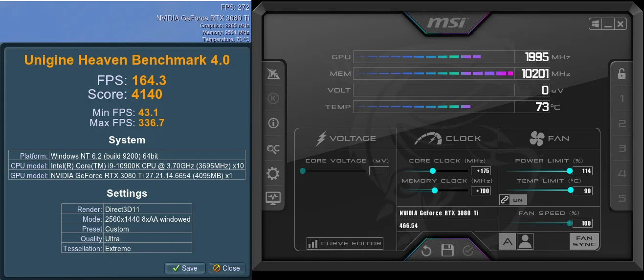Click the Platform Windows NT 6.2 row
The width and height of the screenshot is (644, 280).
click(127, 156)
